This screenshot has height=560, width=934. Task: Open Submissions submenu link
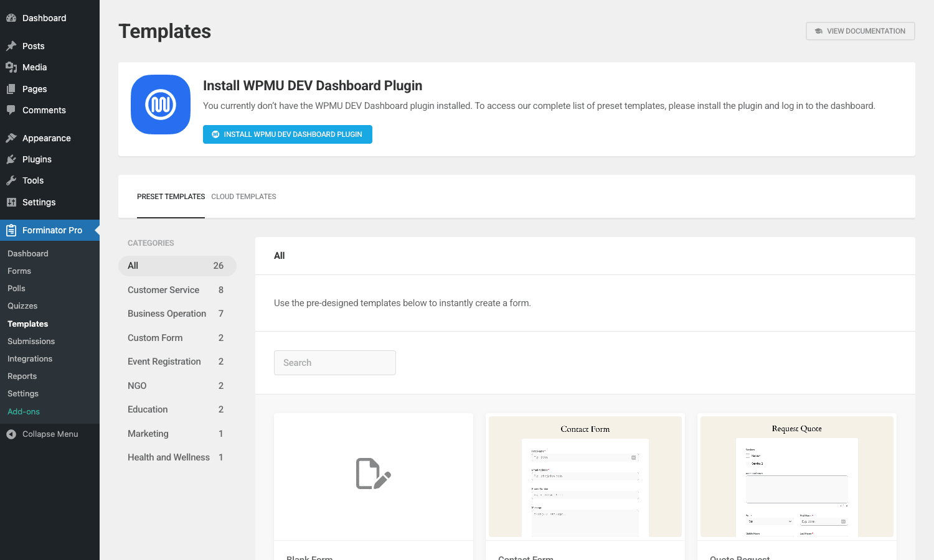pos(31,341)
